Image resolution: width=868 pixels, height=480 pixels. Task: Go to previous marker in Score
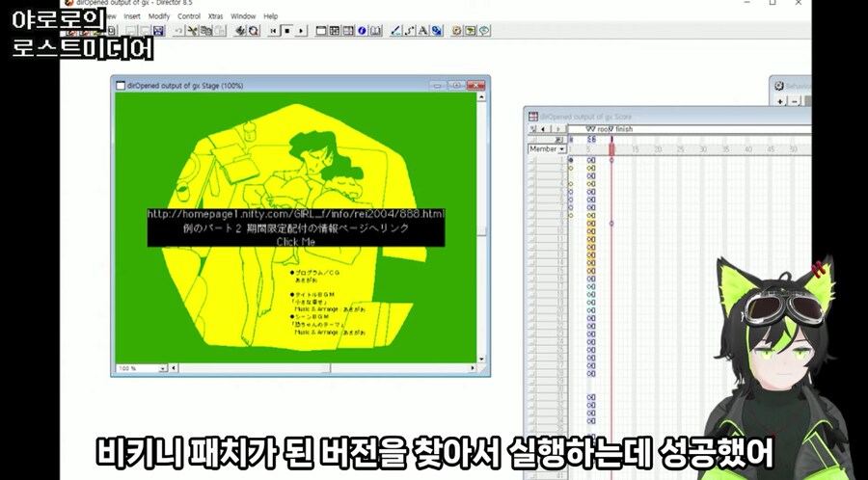click(543, 129)
